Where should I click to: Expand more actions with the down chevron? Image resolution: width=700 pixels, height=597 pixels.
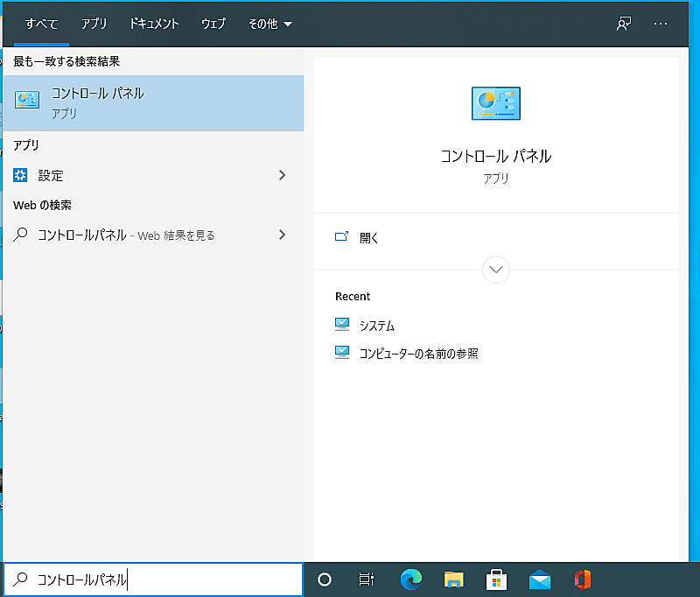[x=496, y=270]
